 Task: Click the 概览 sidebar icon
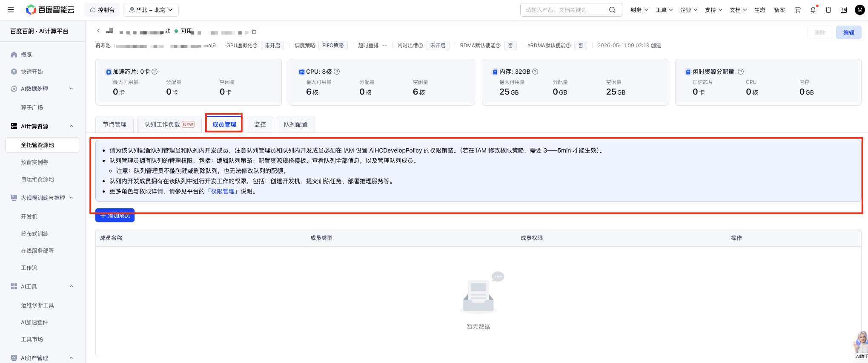pyautogui.click(x=14, y=55)
